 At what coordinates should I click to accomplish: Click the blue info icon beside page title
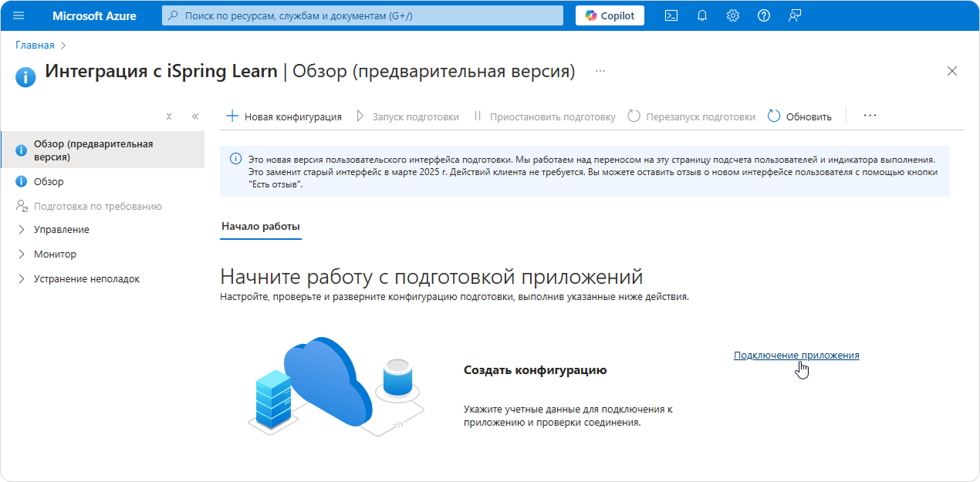(25, 76)
